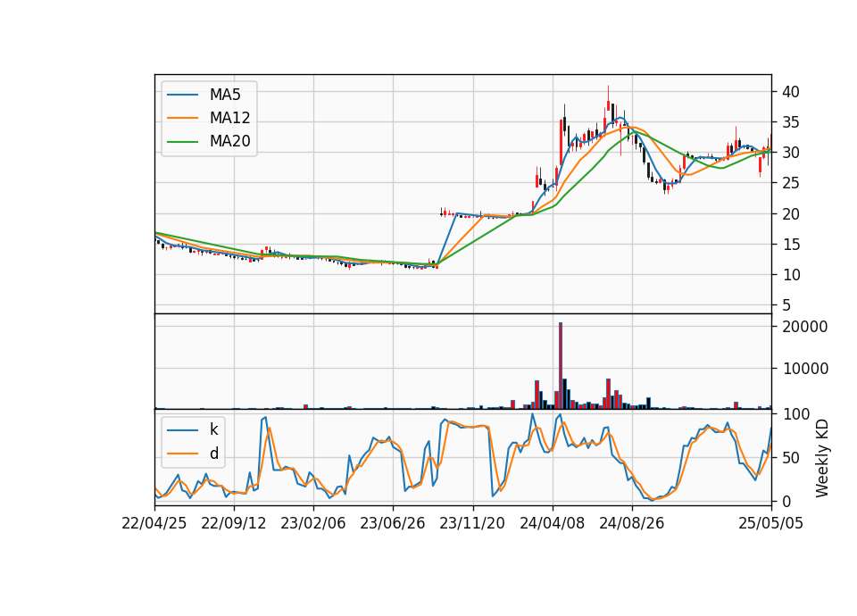Click the MA20 legend label
Screen dimensions: 857x616
click(x=229, y=141)
